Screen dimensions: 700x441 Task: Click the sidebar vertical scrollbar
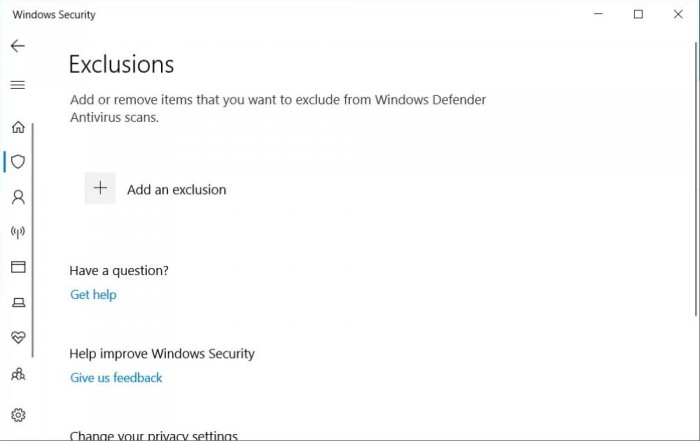point(33,240)
